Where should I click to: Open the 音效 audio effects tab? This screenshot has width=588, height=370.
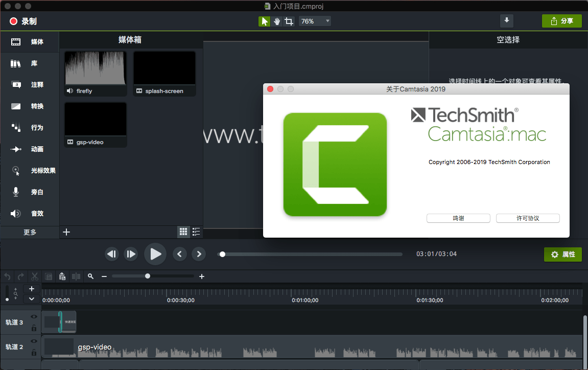29,213
